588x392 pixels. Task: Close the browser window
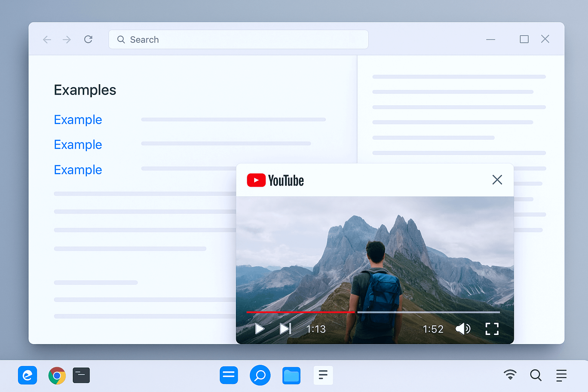click(x=545, y=39)
